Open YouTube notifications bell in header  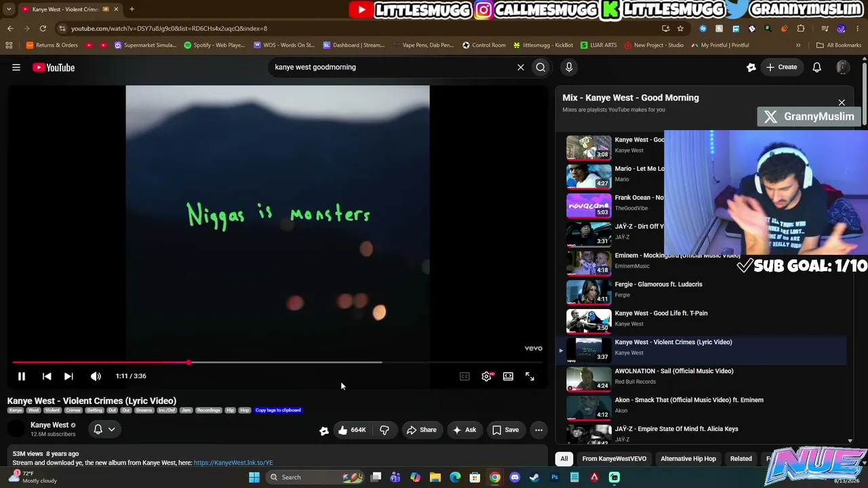click(x=817, y=67)
